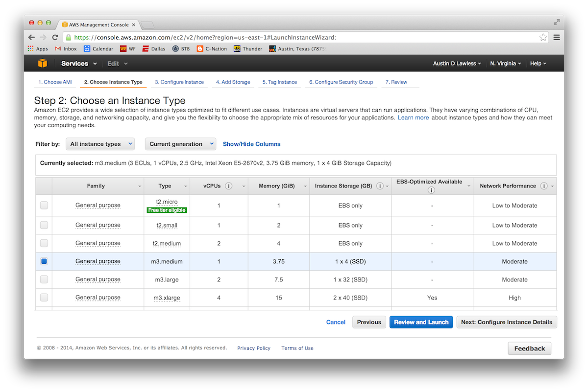This screenshot has width=588, height=392.
Task: Open the Current generation filter
Action: [180, 144]
